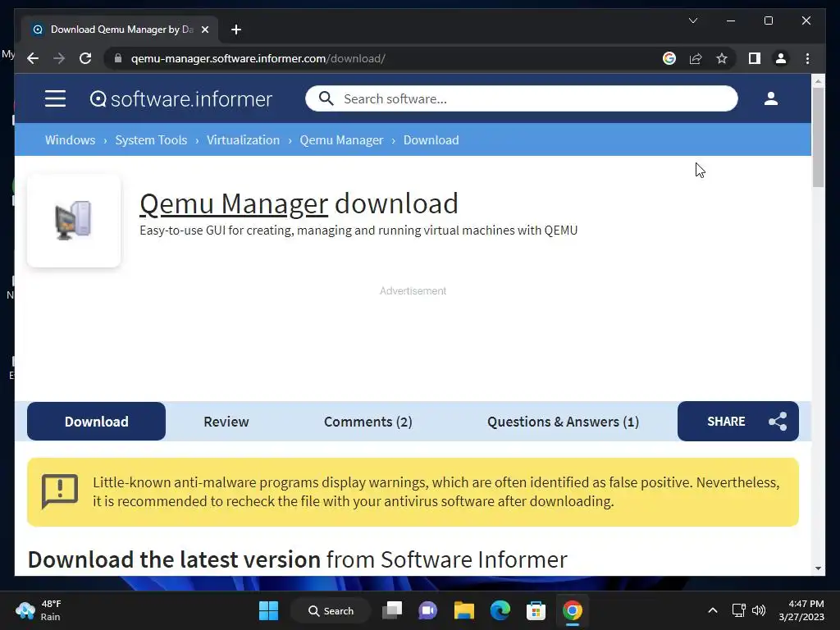Image resolution: width=840 pixels, height=630 pixels.
Task: Open File Explorer from the taskbar
Action: [464, 610]
